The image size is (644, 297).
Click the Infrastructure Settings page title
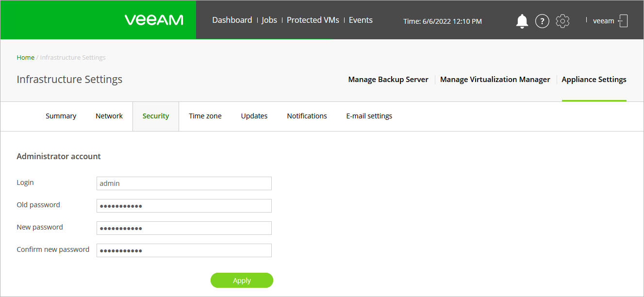[x=69, y=79]
